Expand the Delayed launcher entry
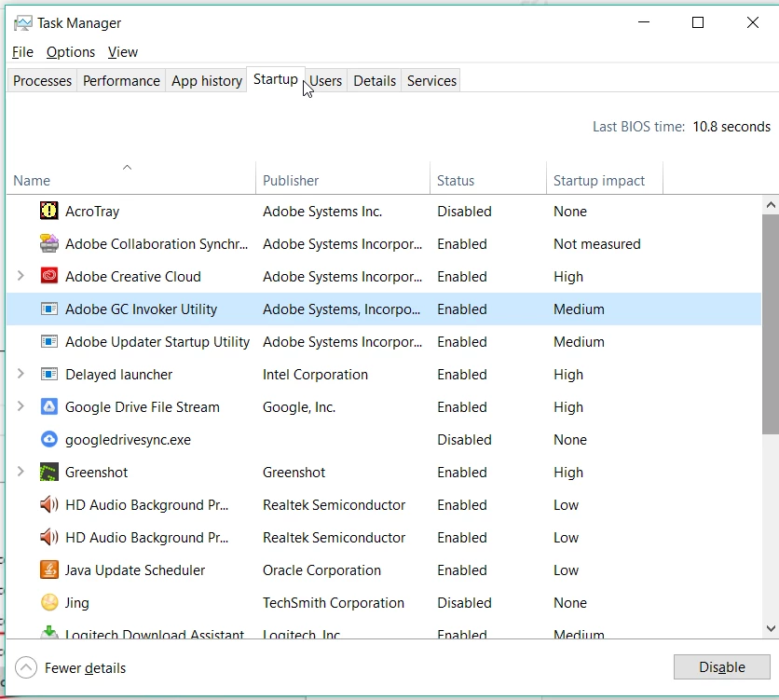Image resolution: width=779 pixels, height=700 pixels. [x=20, y=373]
